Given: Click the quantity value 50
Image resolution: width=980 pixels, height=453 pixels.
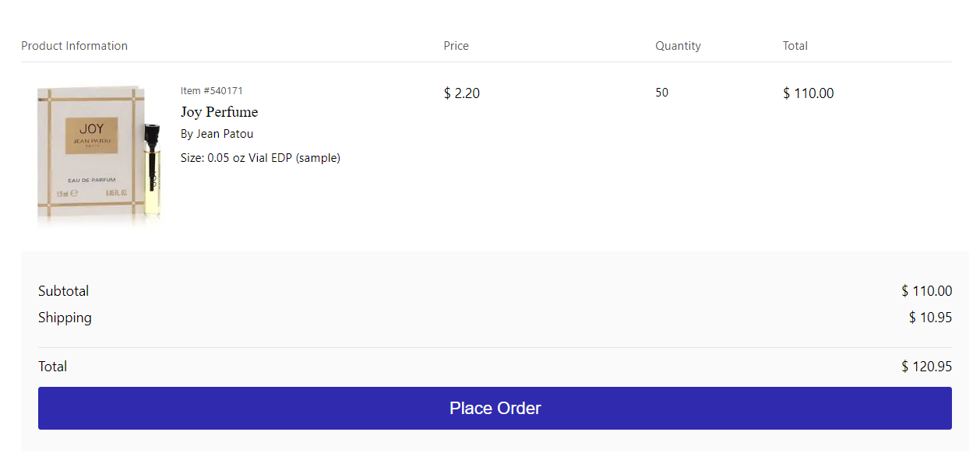Looking at the screenshot, I should click(661, 93).
